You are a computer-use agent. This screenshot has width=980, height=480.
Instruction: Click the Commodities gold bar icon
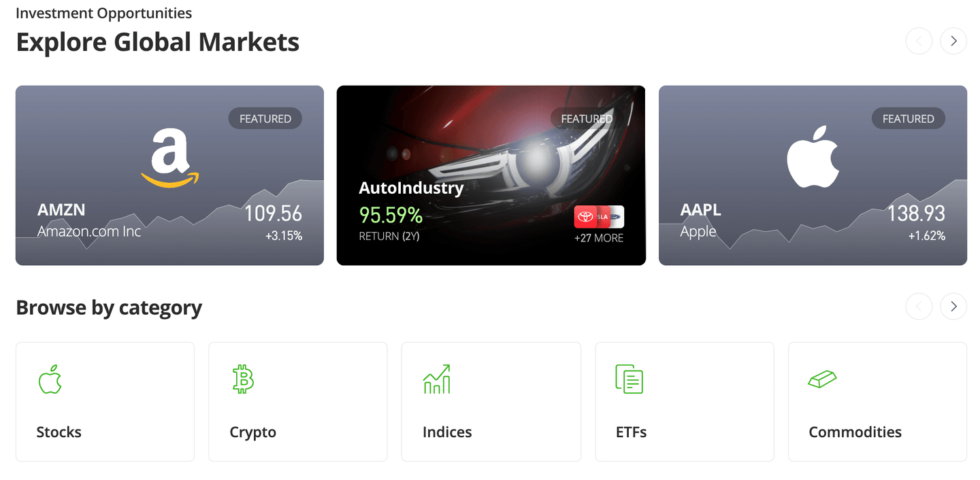pos(823,379)
